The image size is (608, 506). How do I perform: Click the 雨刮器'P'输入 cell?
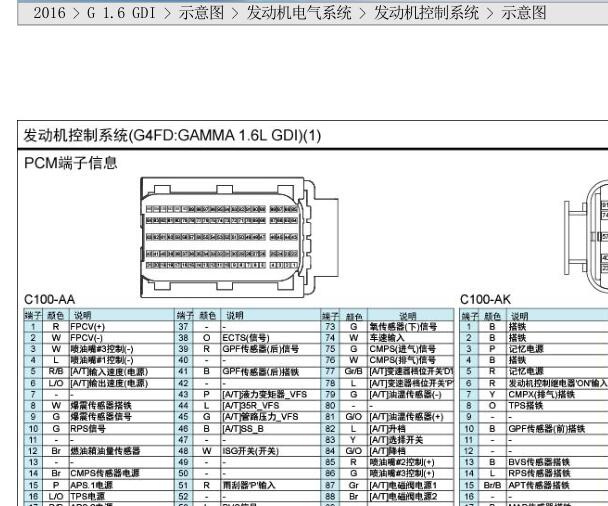[x=271, y=485]
